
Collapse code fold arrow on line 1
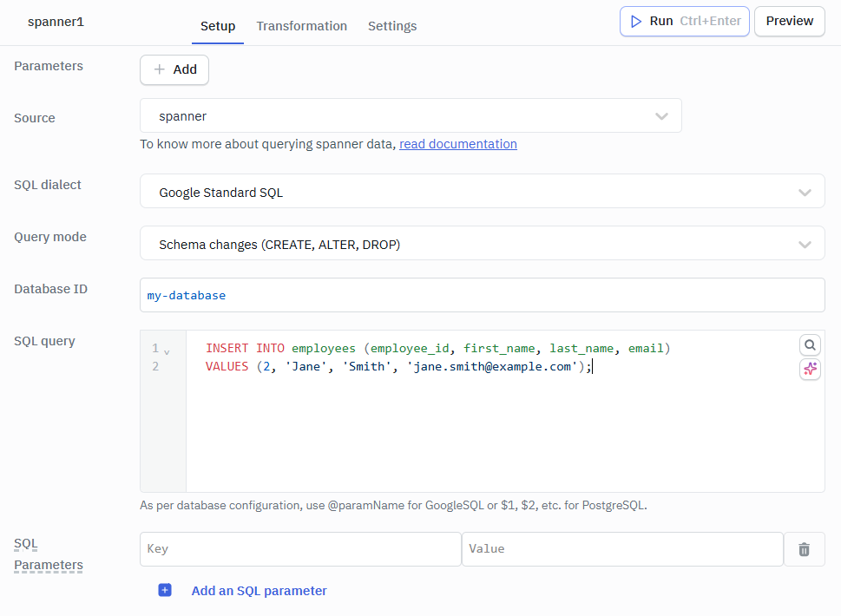167,352
